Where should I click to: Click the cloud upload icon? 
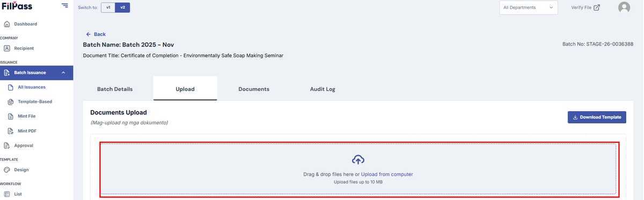pyautogui.click(x=358, y=159)
